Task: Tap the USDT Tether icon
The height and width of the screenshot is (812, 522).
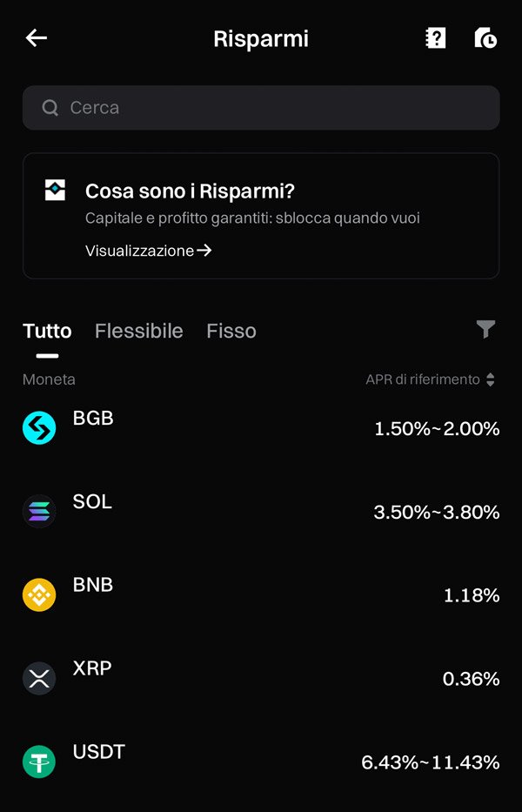Action: pyautogui.click(x=38, y=762)
